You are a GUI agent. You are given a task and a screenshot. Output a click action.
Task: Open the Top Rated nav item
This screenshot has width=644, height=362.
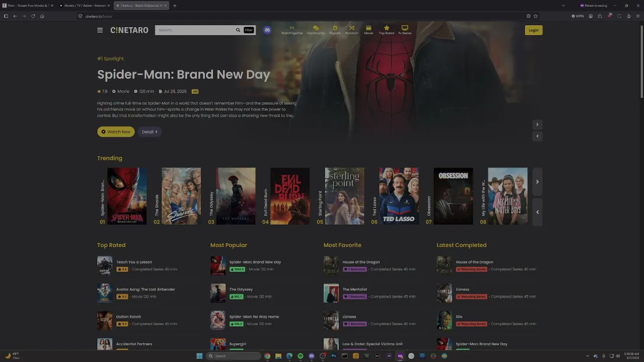coord(386,30)
